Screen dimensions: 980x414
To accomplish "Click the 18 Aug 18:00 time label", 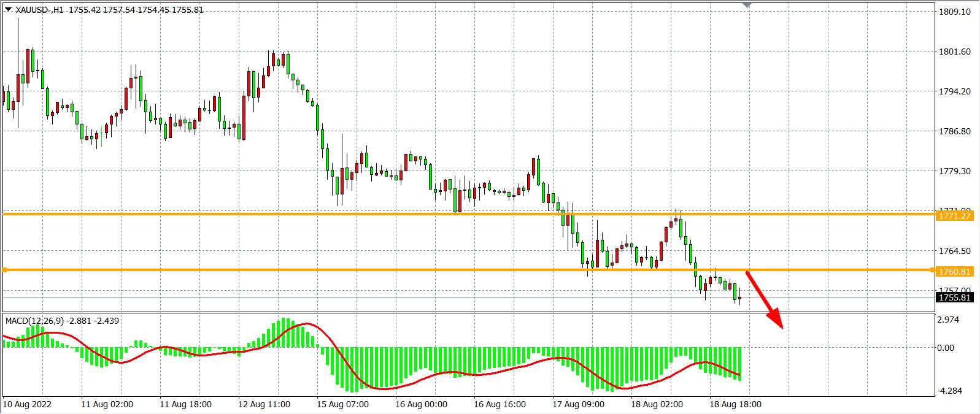I will click(735, 404).
